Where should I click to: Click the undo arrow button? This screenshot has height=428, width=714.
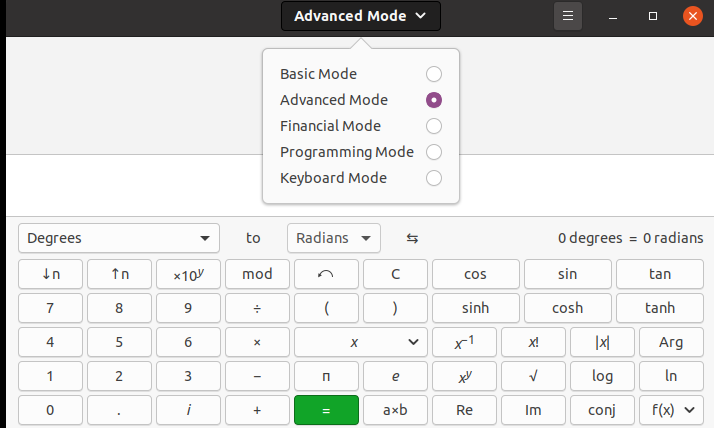[326, 274]
